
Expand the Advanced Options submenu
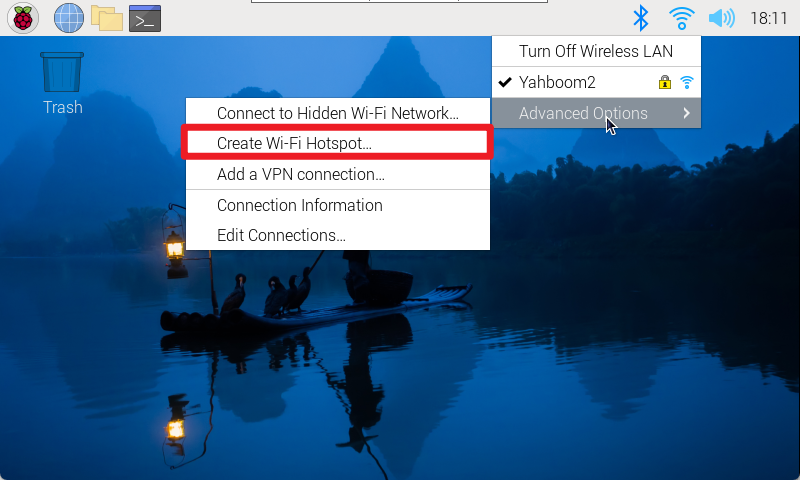pyautogui.click(x=596, y=113)
